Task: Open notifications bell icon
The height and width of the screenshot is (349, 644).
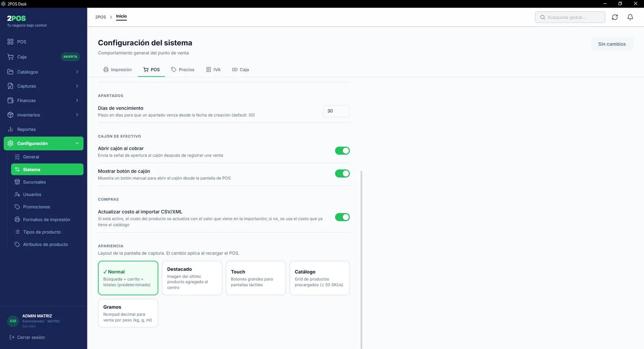Action: [630, 17]
